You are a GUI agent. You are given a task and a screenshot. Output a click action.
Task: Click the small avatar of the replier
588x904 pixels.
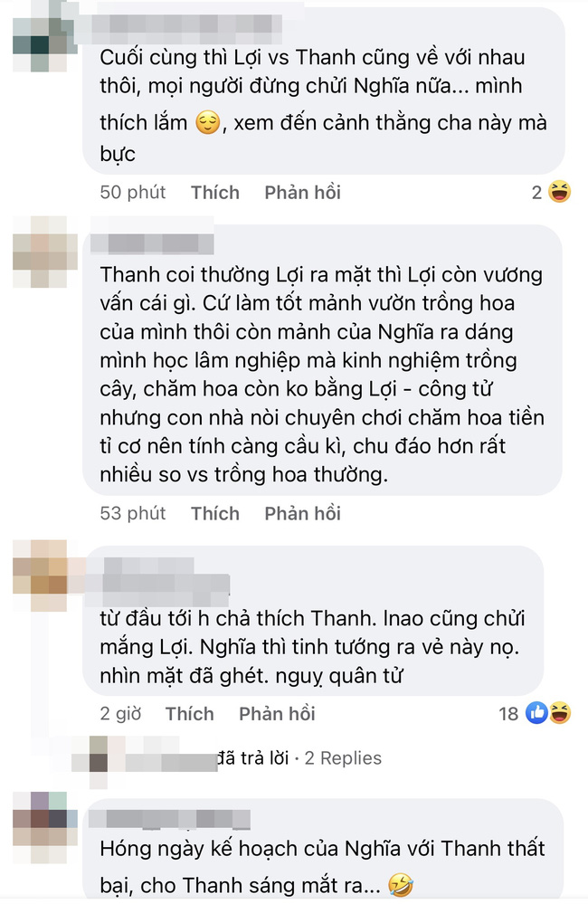pyautogui.click(x=99, y=754)
